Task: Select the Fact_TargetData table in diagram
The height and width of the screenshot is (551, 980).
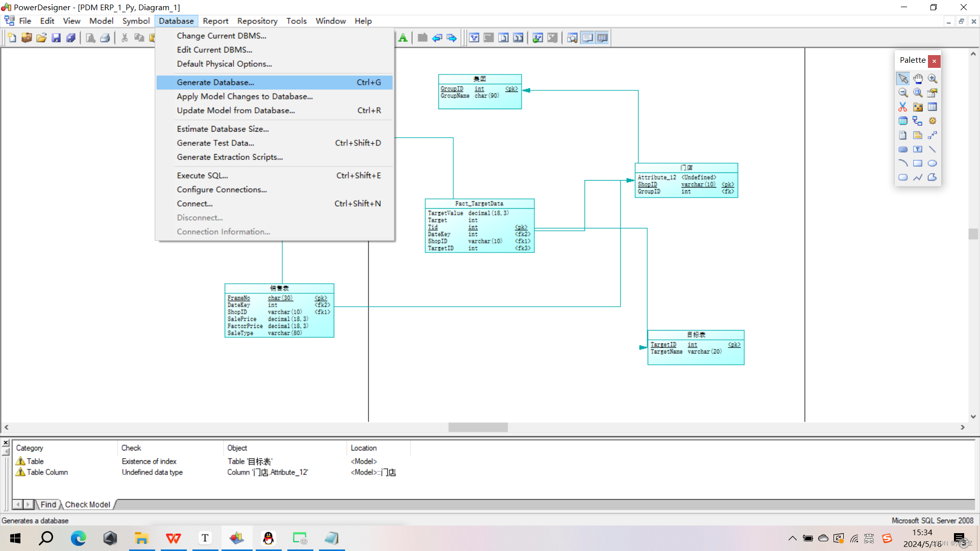Action: pyautogui.click(x=479, y=226)
